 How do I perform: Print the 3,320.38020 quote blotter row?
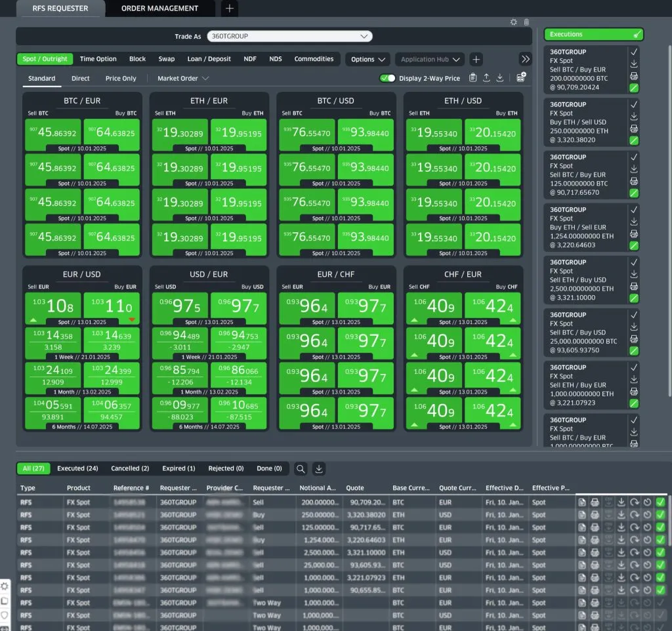595,514
